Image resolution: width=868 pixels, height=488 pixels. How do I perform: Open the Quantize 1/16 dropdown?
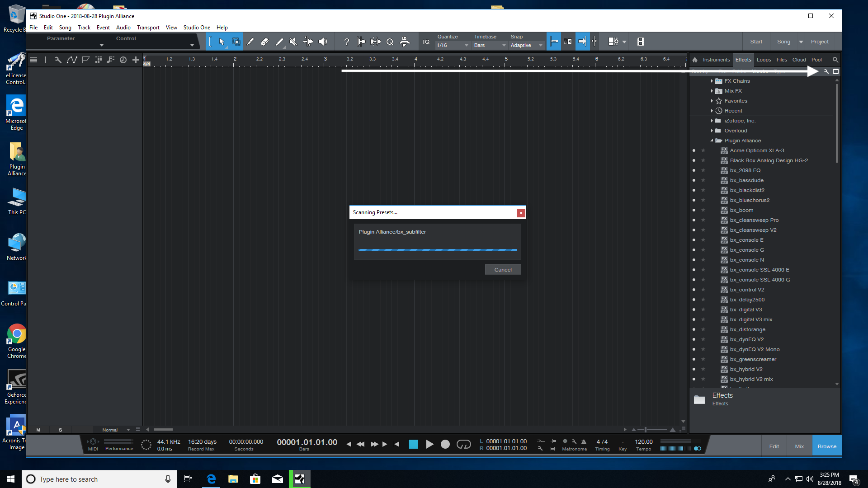tap(453, 45)
